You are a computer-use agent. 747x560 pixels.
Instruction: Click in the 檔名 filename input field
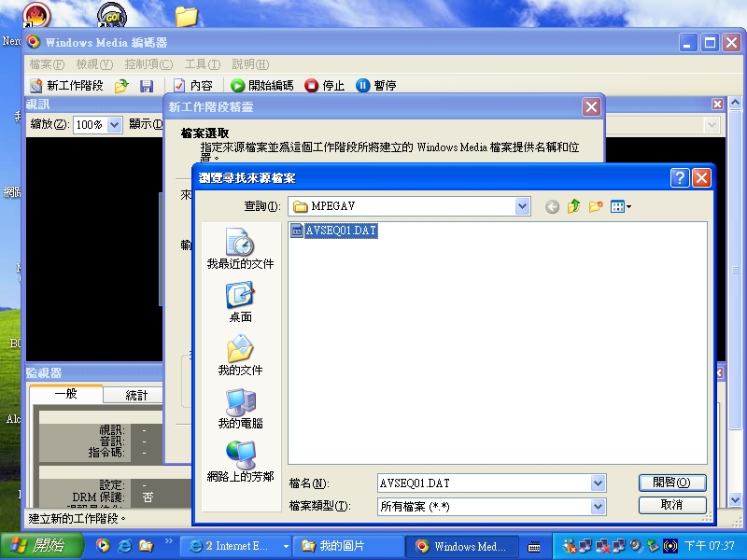(484, 483)
